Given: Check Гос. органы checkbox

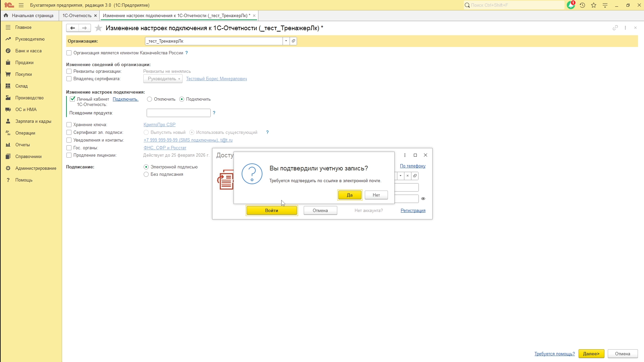Looking at the screenshot, I should point(69,148).
